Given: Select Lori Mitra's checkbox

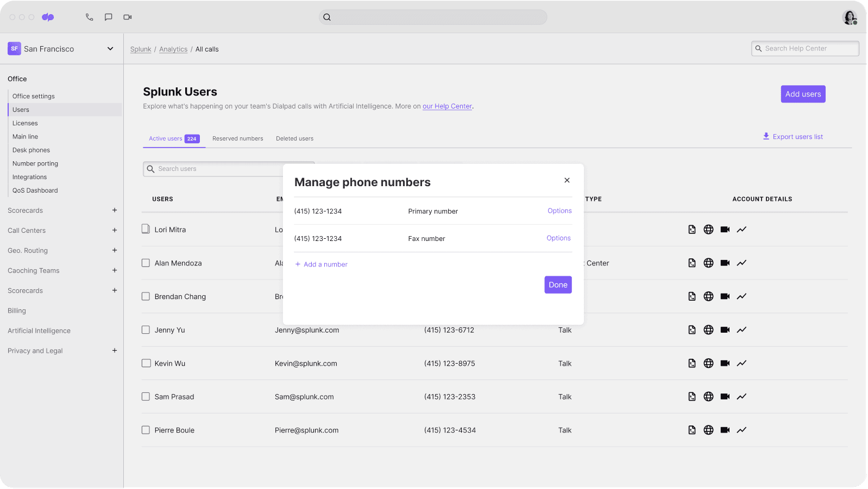Looking at the screenshot, I should coord(146,229).
